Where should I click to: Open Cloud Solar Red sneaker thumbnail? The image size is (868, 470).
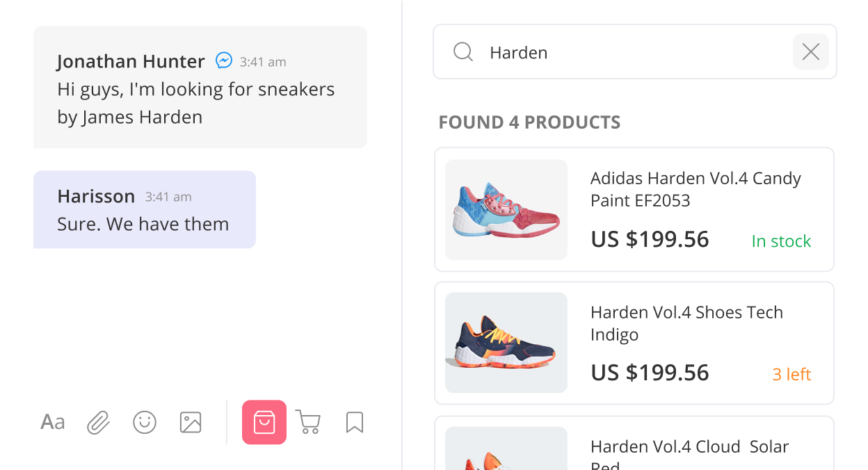pyautogui.click(x=506, y=448)
